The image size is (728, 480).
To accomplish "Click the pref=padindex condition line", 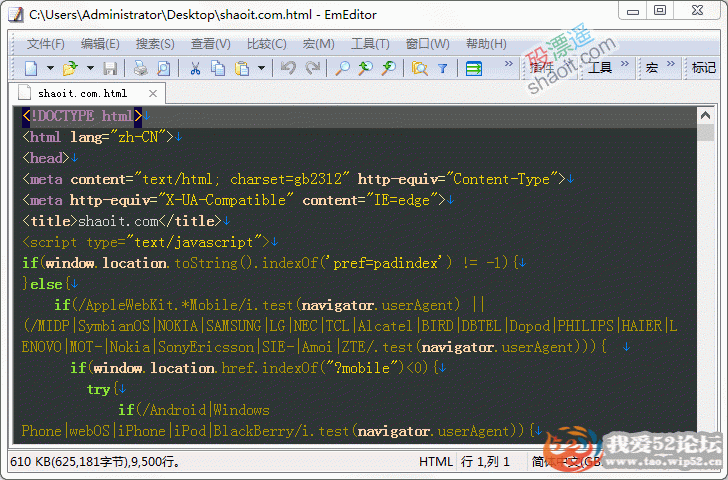I will pyautogui.click(x=274, y=263).
